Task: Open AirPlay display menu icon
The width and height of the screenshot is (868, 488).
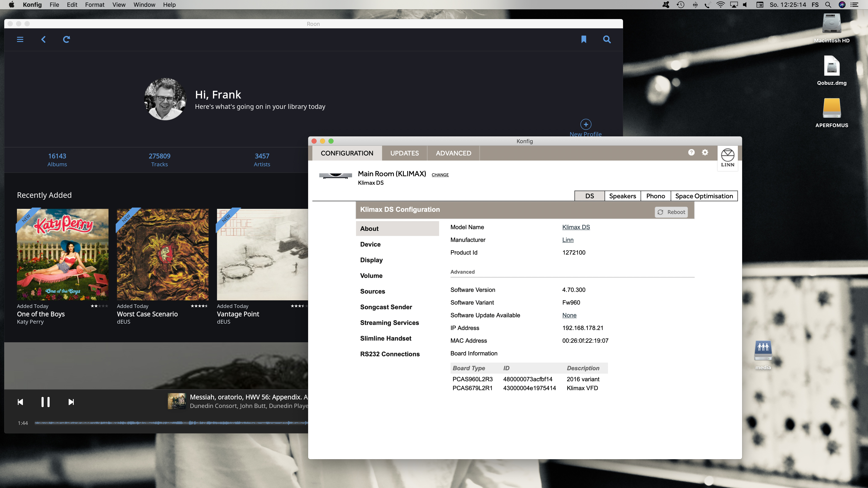Action: (x=734, y=5)
